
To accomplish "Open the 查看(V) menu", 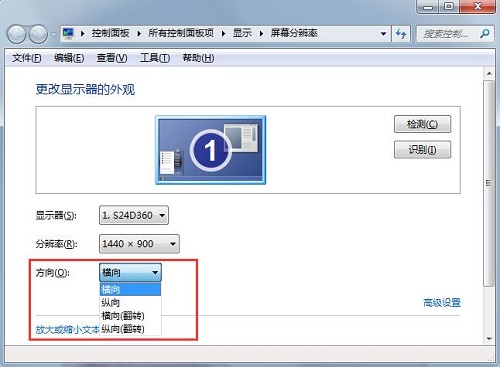I will [112, 58].
